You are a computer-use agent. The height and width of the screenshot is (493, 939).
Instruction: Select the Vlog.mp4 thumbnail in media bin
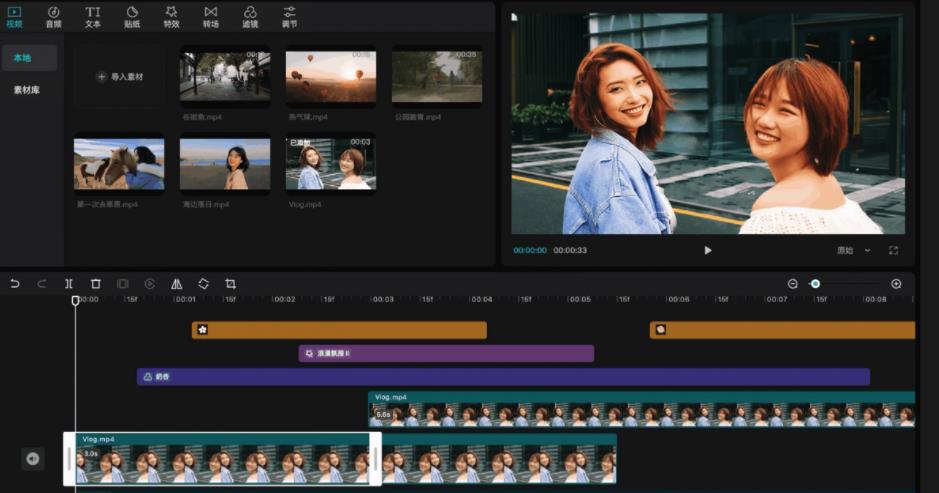[x=331, y=164]
